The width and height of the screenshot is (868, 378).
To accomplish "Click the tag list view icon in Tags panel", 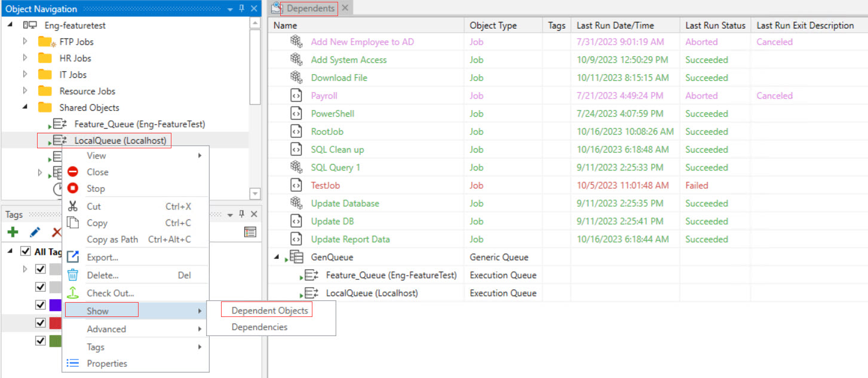I will point(250,232).
